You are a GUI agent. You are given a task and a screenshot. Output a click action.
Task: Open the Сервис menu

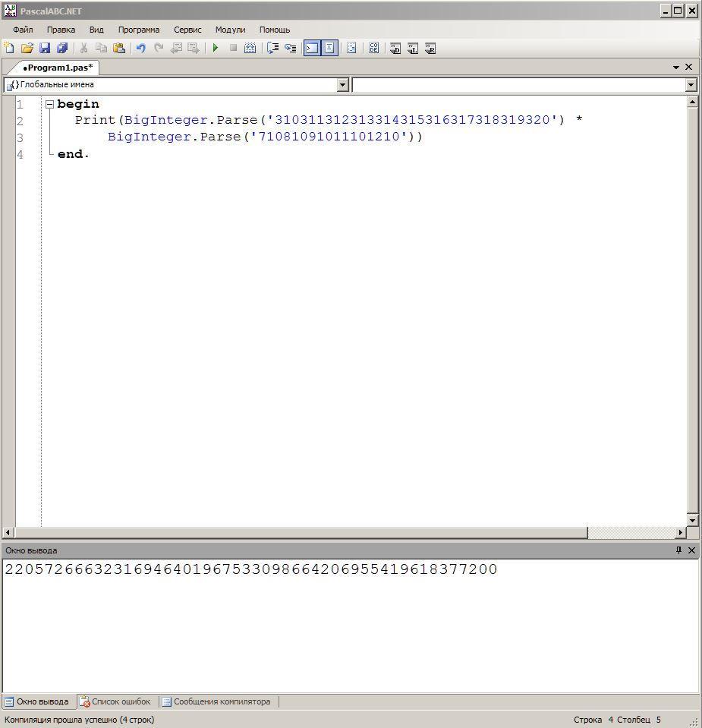click(x=187, y=30)
